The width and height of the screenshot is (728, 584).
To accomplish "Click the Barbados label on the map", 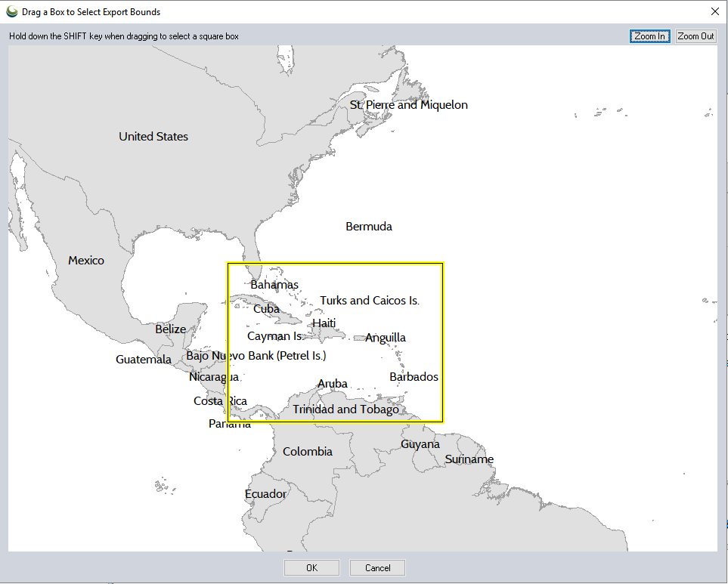I will (414, 377).
